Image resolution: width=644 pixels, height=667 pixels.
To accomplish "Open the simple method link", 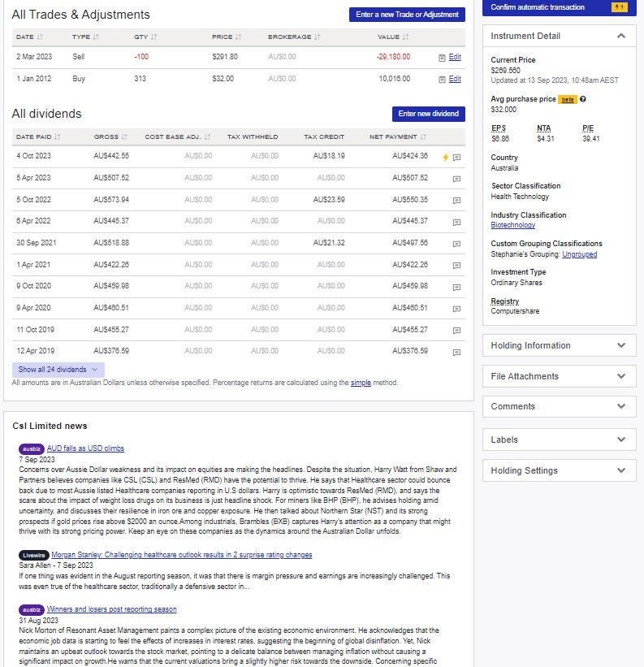I will coord(361,383).
